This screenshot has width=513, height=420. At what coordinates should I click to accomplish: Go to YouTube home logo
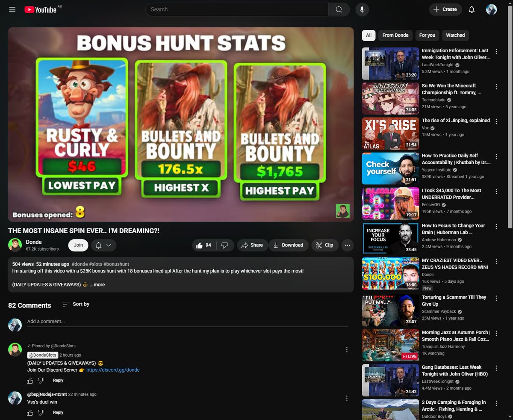coord(41,9)
